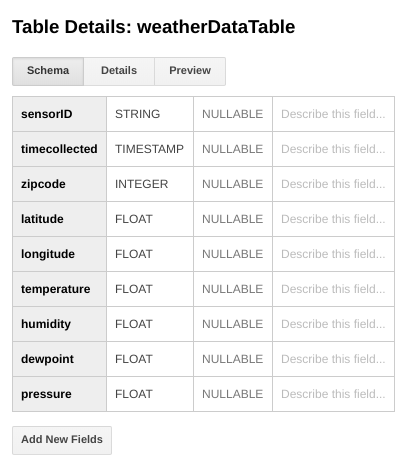Add a description for the dewpoint field

pyautogui.click(x=333, y=359)
